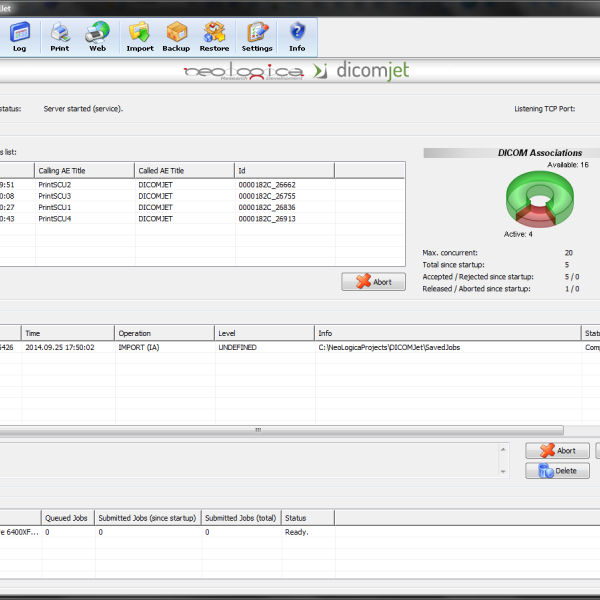Image resolution: width=600 pixels, height=600 pixels.
Task: Open Settings from the toolbar
Action: pos(257,35)
